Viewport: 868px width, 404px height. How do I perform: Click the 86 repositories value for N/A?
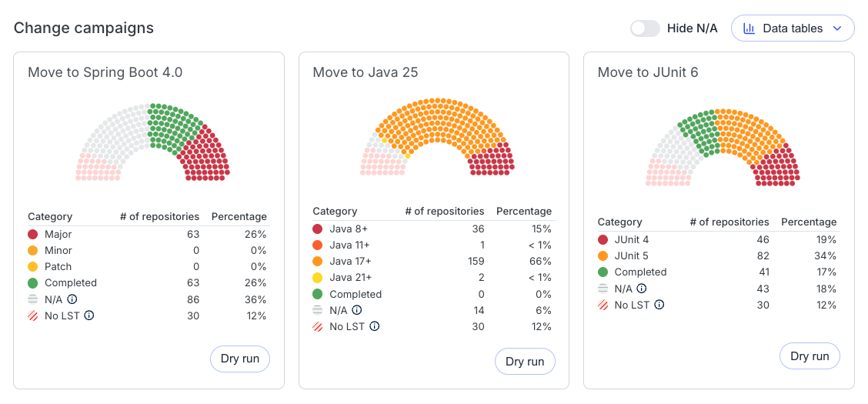click(x=193, y=299)
